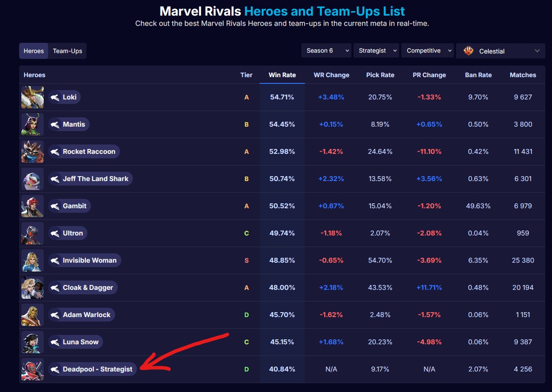Open Rocket Raccoon's portrait thumbnail
552x392 pixels.
click(33, 152)
